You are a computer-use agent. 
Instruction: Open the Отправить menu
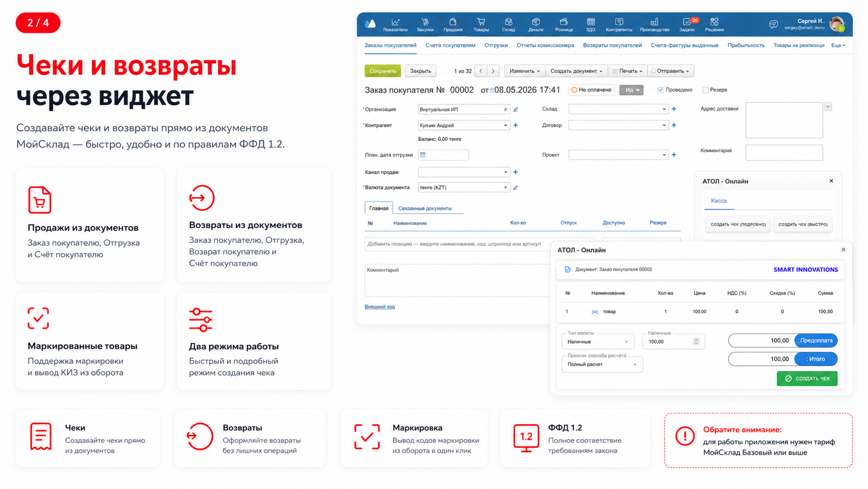click(x=670, y=71)
